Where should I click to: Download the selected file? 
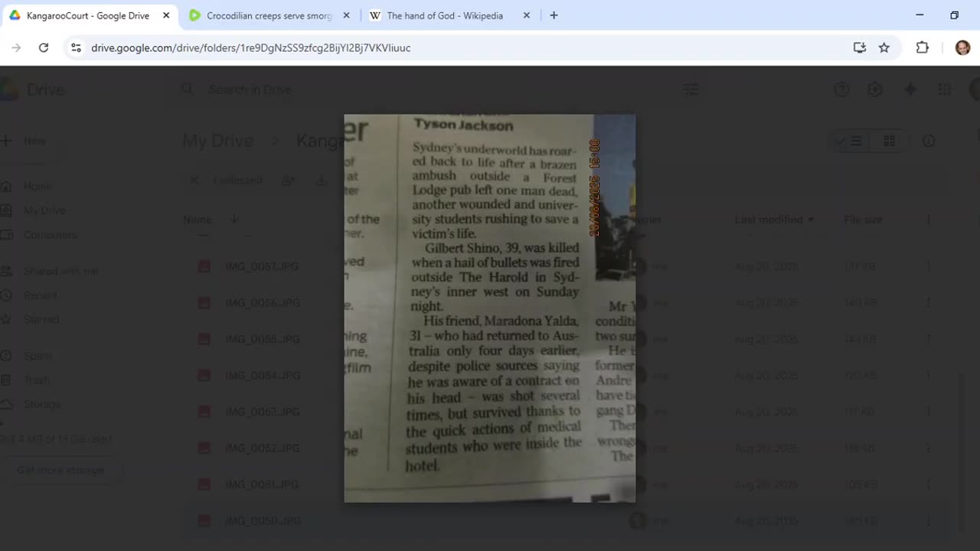[321, 180]
